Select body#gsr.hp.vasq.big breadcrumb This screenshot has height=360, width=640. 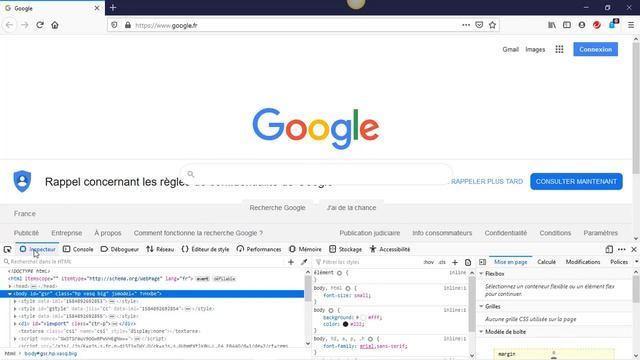51,354
